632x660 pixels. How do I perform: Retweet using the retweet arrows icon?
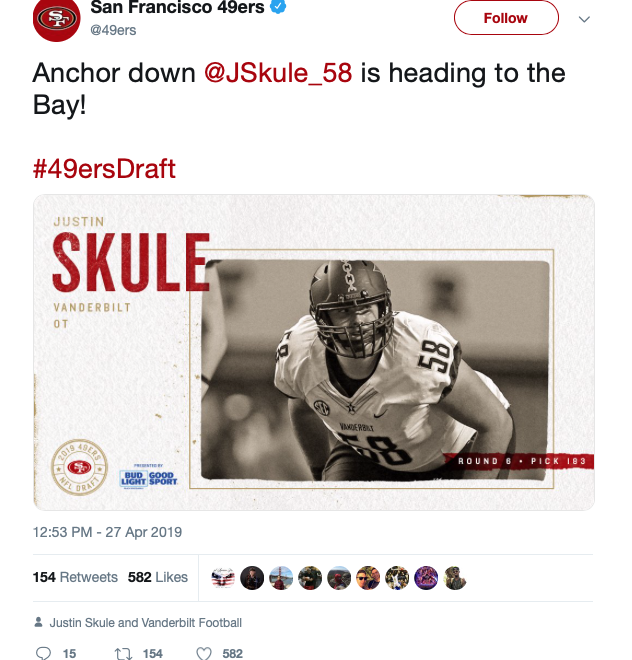pos(123,653)
